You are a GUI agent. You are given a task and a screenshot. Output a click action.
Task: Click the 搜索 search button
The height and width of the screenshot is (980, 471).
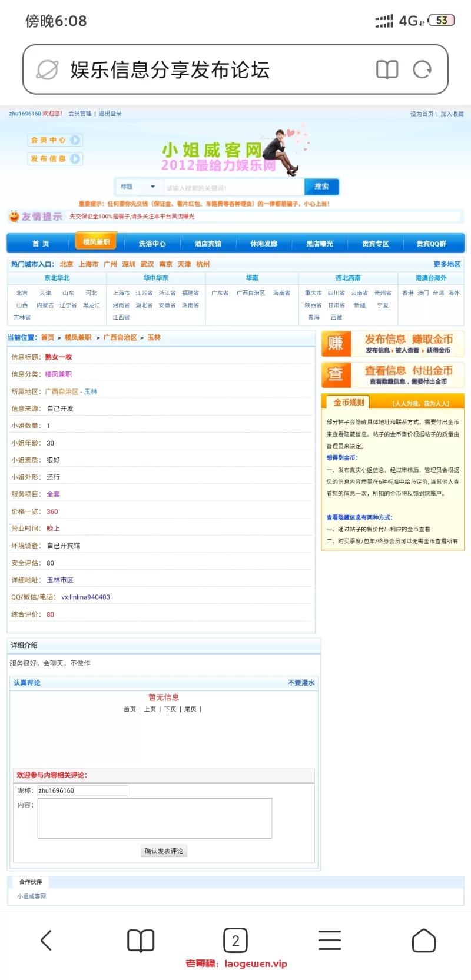point(321,187)
